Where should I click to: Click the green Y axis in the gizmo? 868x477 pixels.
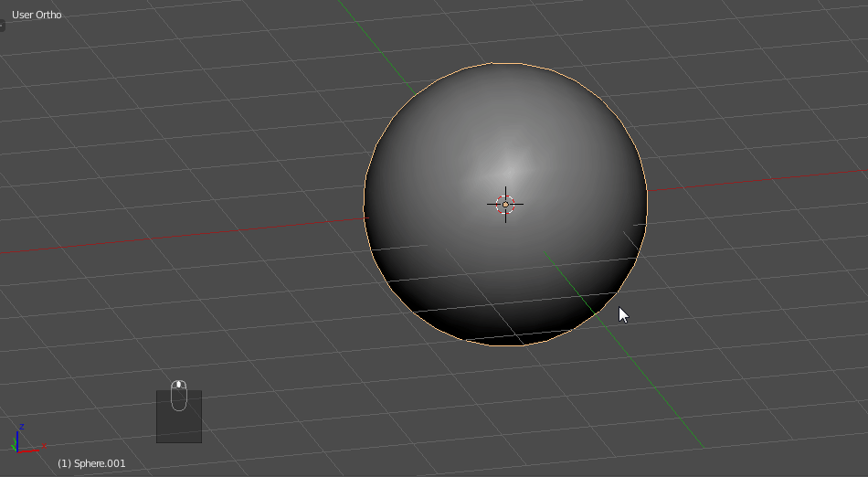(x=14, y=447)
